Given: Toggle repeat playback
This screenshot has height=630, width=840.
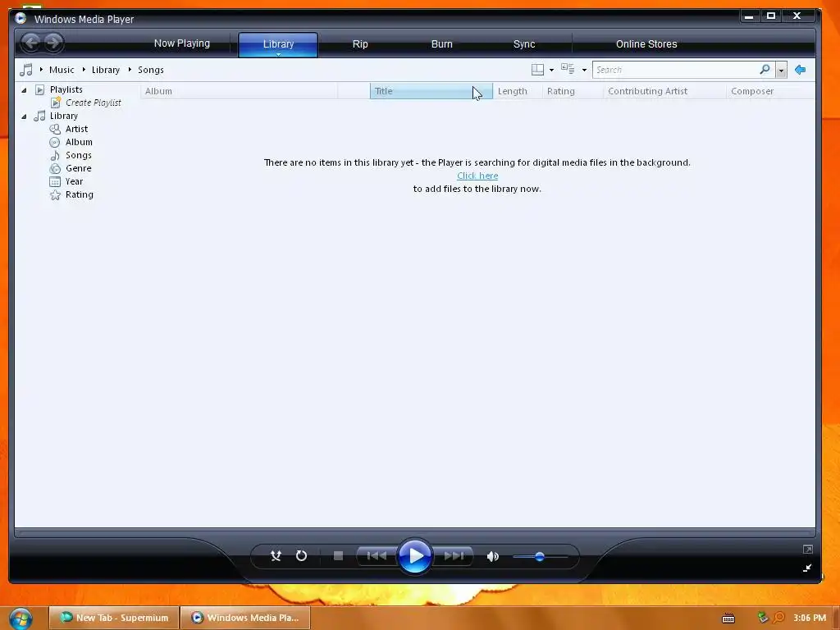Looking at the screenshot, I should click(302, 556).
